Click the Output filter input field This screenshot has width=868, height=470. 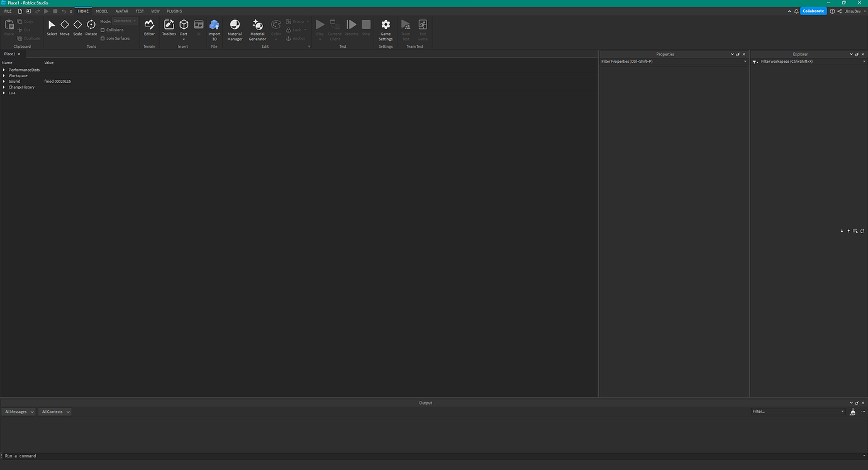tap(796, 412)
